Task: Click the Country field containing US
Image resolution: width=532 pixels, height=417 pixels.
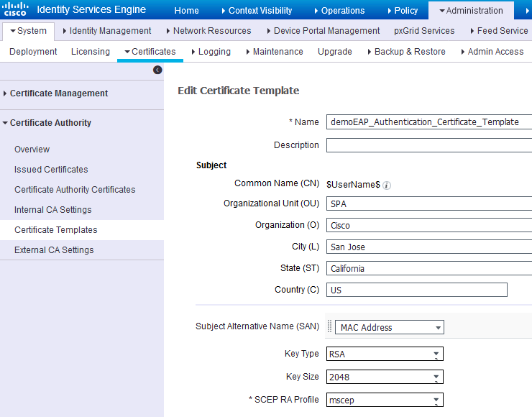Action: point(417,290)
